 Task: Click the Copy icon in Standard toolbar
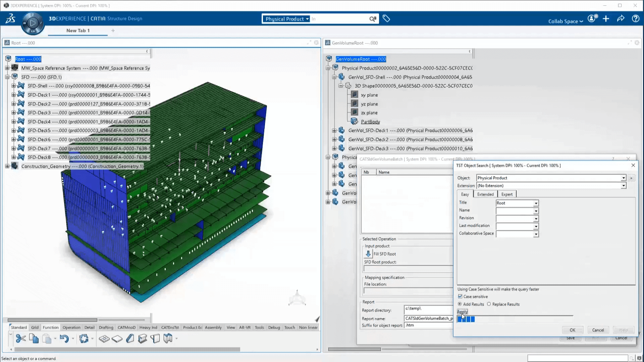34,339
